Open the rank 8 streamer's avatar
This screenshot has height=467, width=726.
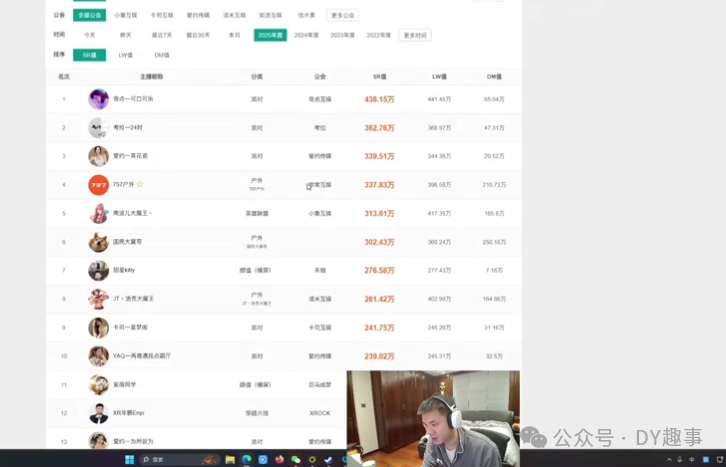99,299
